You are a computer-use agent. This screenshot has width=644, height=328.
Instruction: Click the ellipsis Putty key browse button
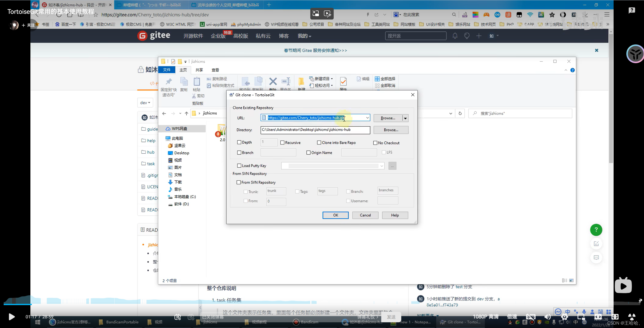click(392, 166)
